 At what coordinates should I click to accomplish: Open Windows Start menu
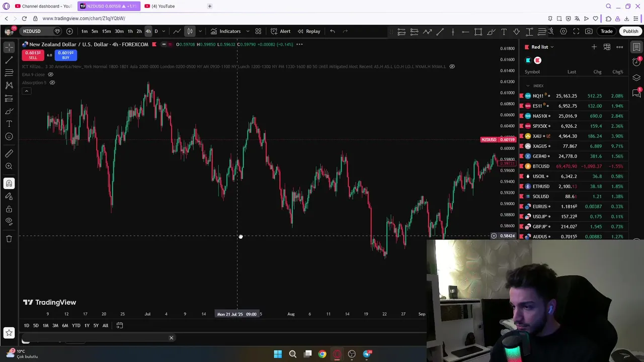coord(278,354)
